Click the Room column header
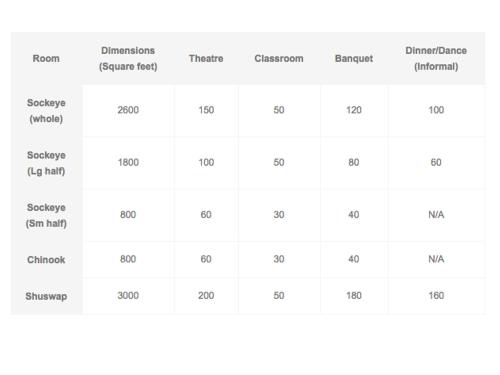Viewport: 500px width, 375px height. pos(46,59)
